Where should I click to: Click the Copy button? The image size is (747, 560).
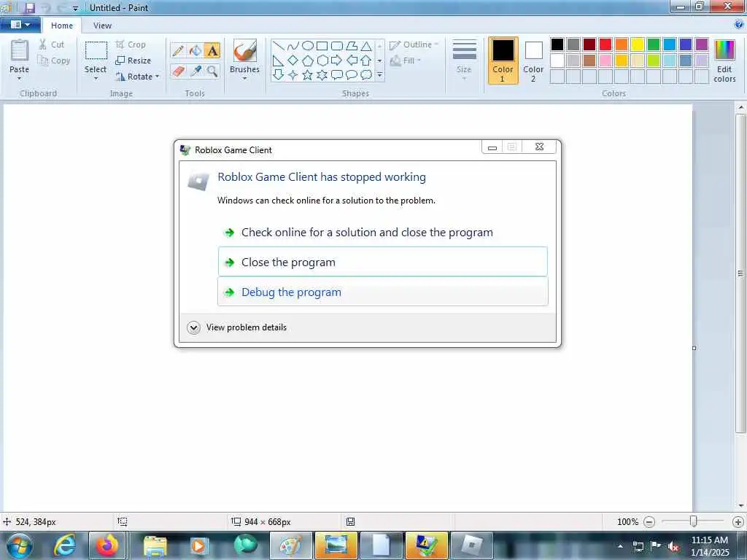click(x=54, y=61)
